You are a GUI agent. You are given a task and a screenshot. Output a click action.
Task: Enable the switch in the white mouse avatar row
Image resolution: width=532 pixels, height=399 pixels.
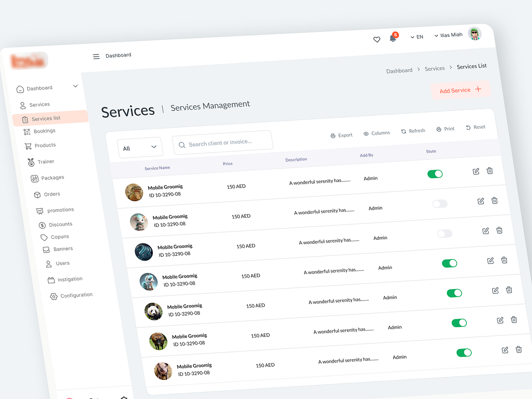pyautogui.click(x=440, y=203)
